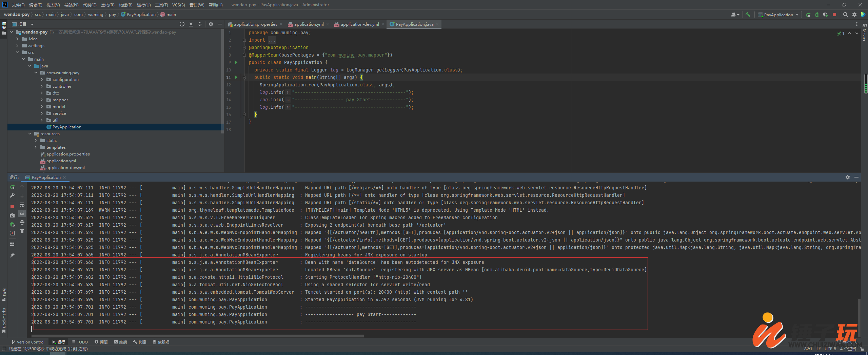The image size is (868, 355).
Task: Toggle soft-wrap in console output
Action: pos(22,205)
